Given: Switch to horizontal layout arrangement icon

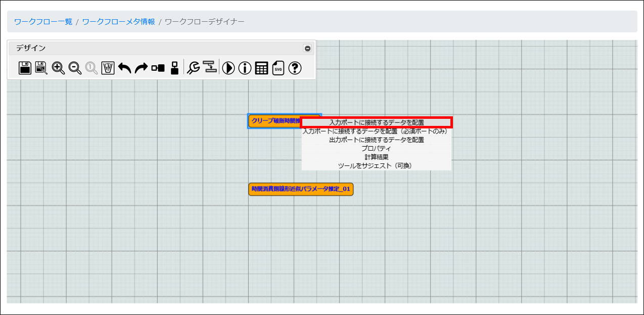Looking at the screenshot, I should pyautogui.click(x=158, y=68).
